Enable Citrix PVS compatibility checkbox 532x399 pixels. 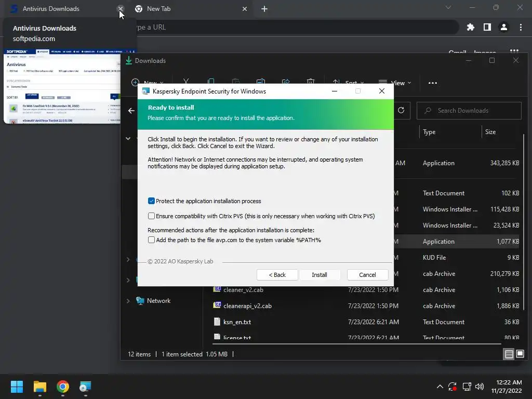pos(151,216)
